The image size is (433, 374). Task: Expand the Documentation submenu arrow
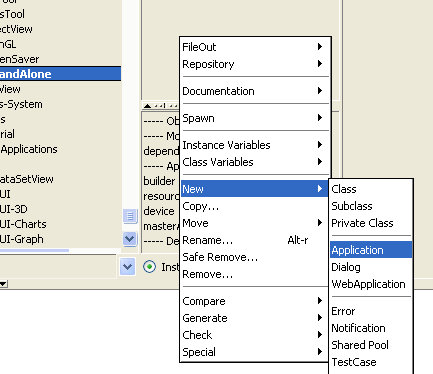pos(320,91)
